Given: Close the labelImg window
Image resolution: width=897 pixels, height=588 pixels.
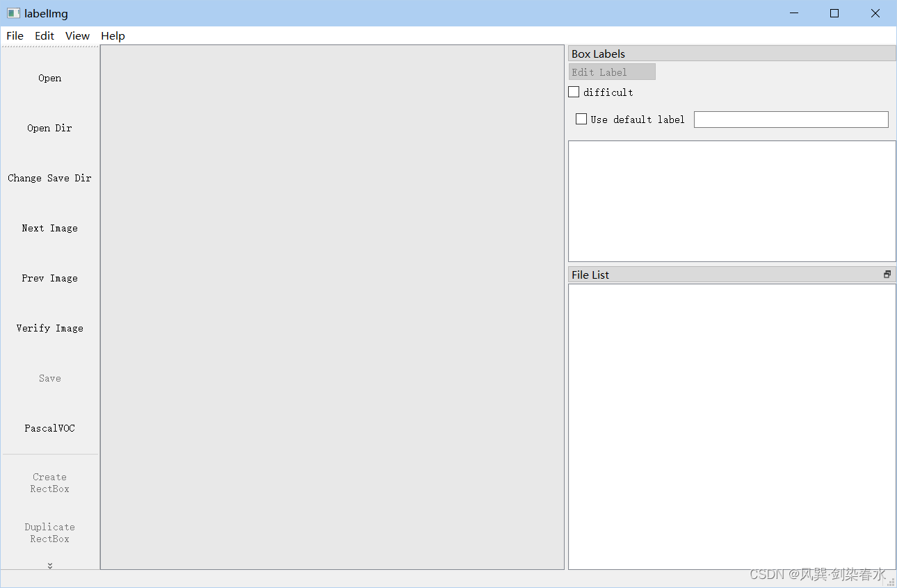Looking at the screenshot, I should pyautogui.click(x=875, y=13).
